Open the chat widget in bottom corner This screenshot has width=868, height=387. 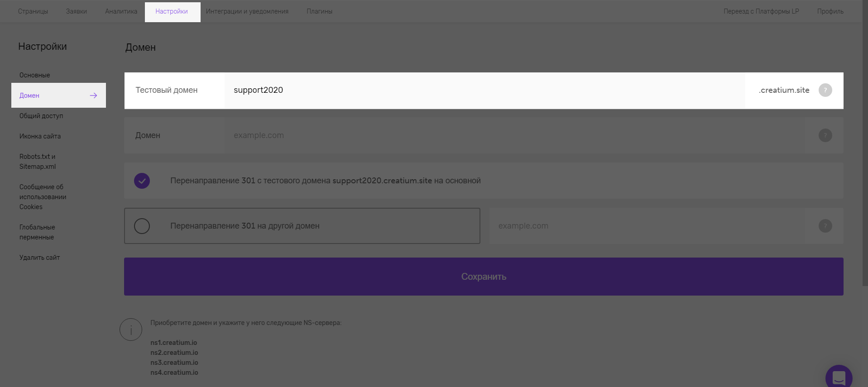[839, 377]
